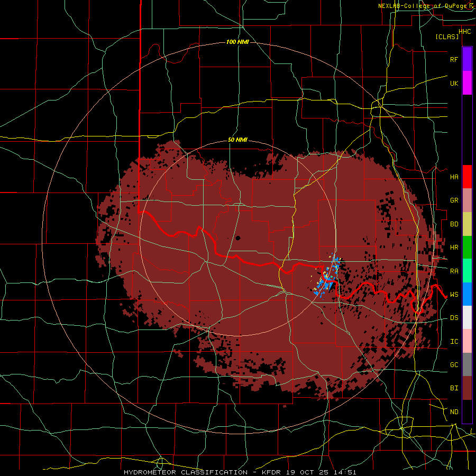
Task: Click the HR legend label
Action: [454, 248]
